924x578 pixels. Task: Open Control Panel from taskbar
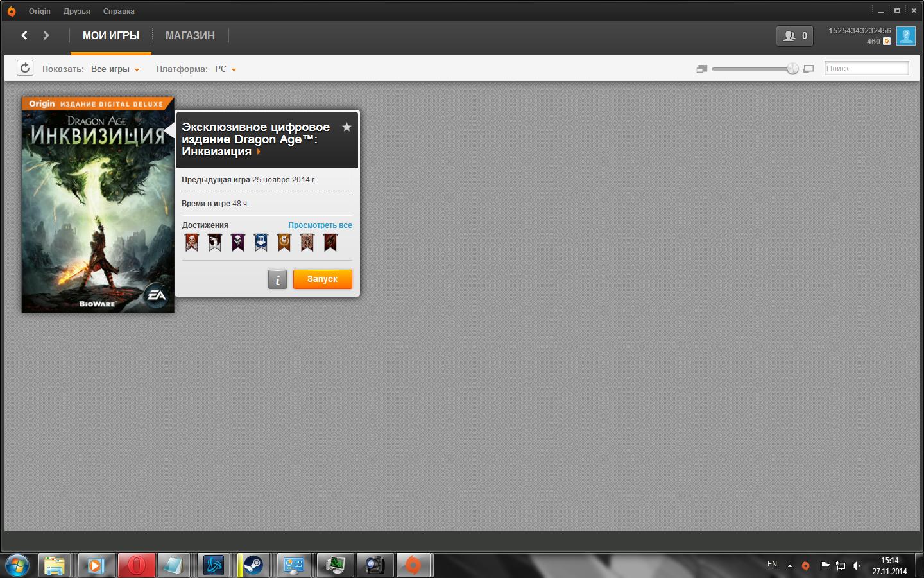tap(295, 565)
